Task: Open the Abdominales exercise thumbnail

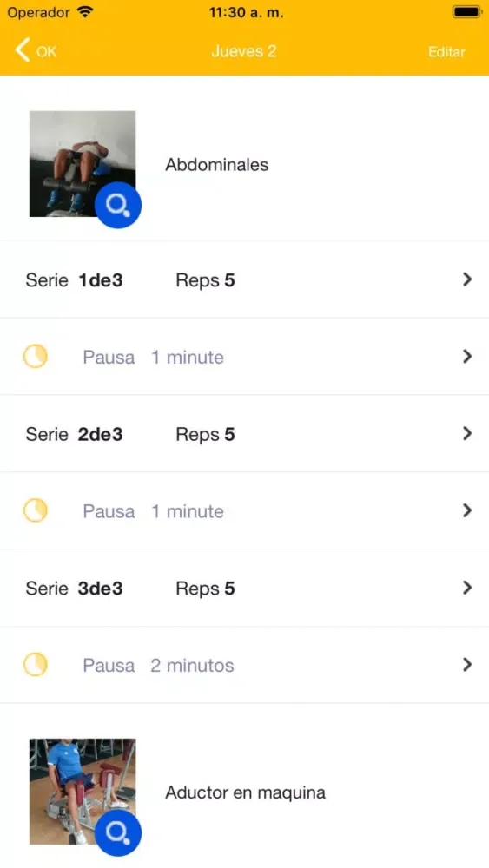Action: tap(83, 164)
